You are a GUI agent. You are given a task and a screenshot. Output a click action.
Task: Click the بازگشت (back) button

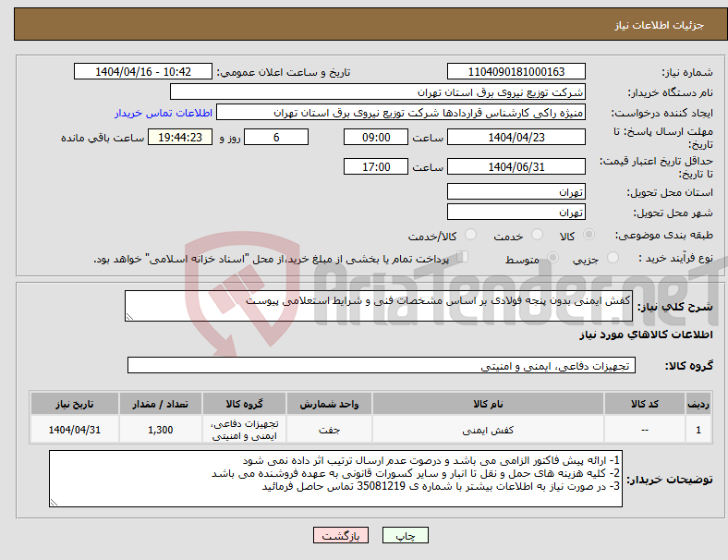click(x=341, y=535)
